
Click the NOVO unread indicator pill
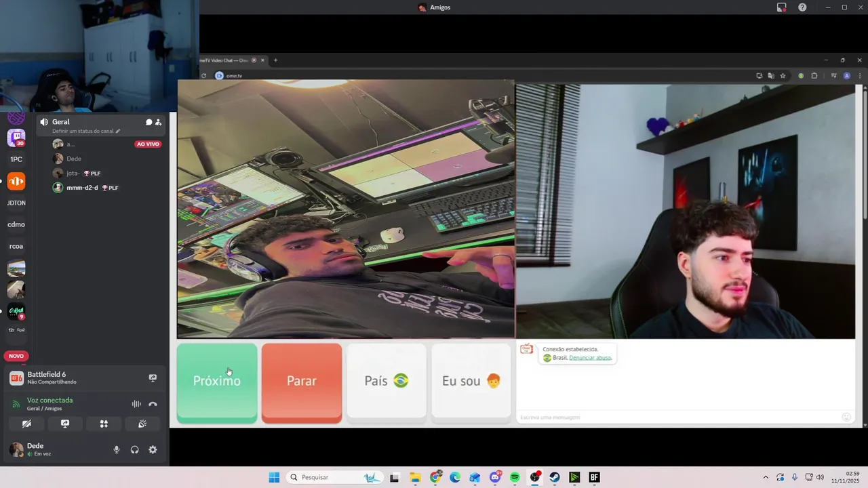click(x=16, y=356)
